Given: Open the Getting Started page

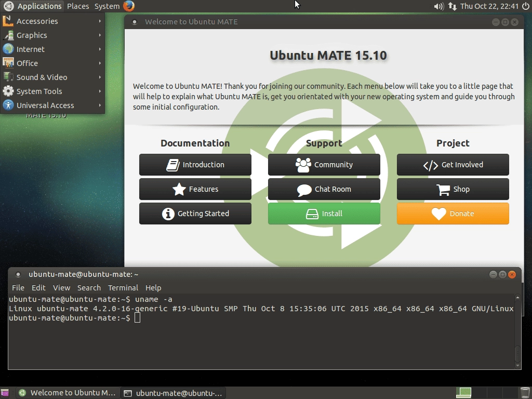Looking at the screenshot, I should [x=195, y=214].
